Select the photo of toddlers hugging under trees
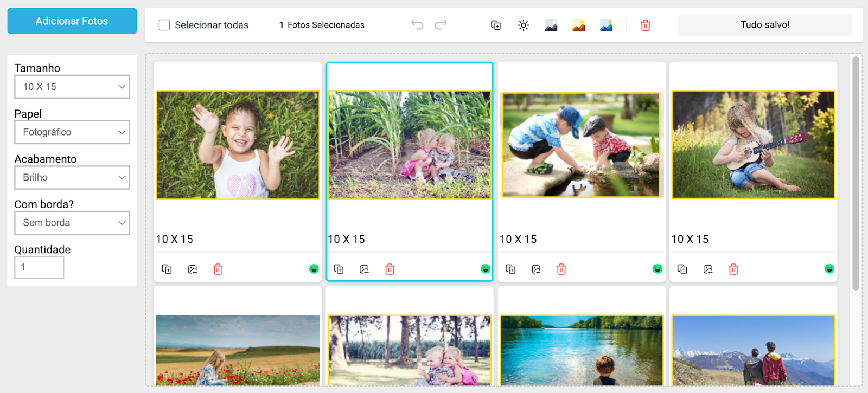The image size is (868, 393). (x=410, y=350)
